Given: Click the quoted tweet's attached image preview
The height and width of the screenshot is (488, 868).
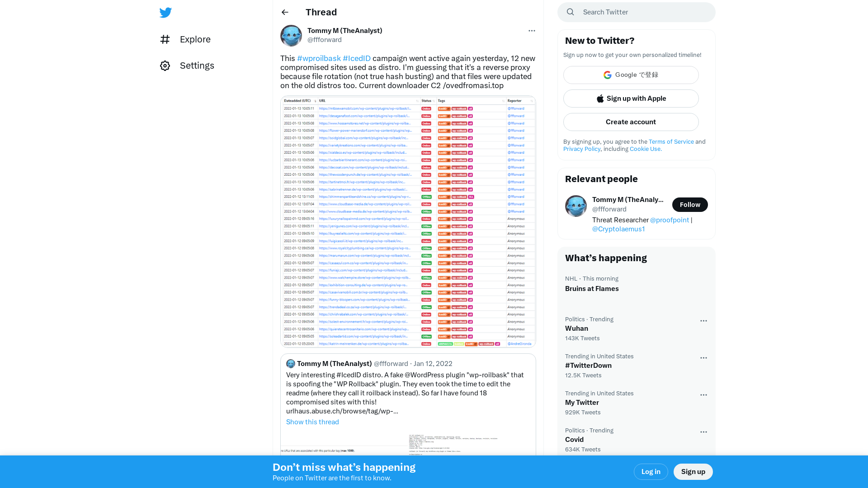Looking at the screenshot, I should point(408,444).
